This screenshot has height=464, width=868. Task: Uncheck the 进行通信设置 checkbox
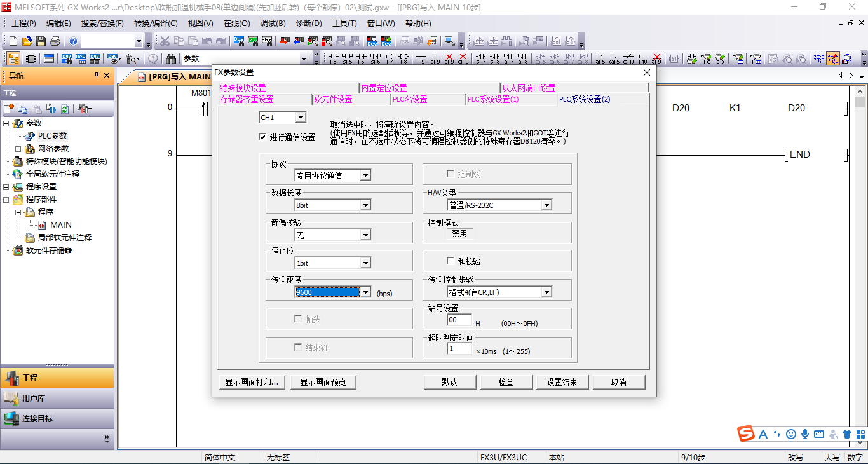click(262, 137)
